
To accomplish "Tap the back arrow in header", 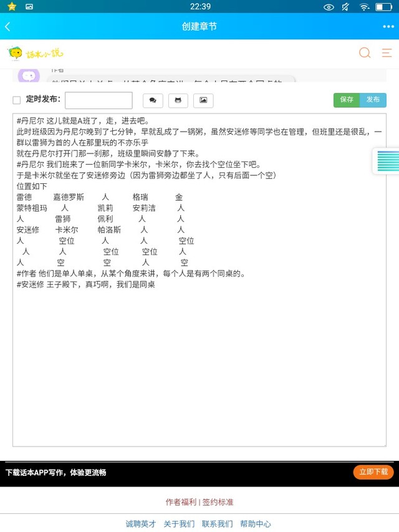I will tap(7, 27).
